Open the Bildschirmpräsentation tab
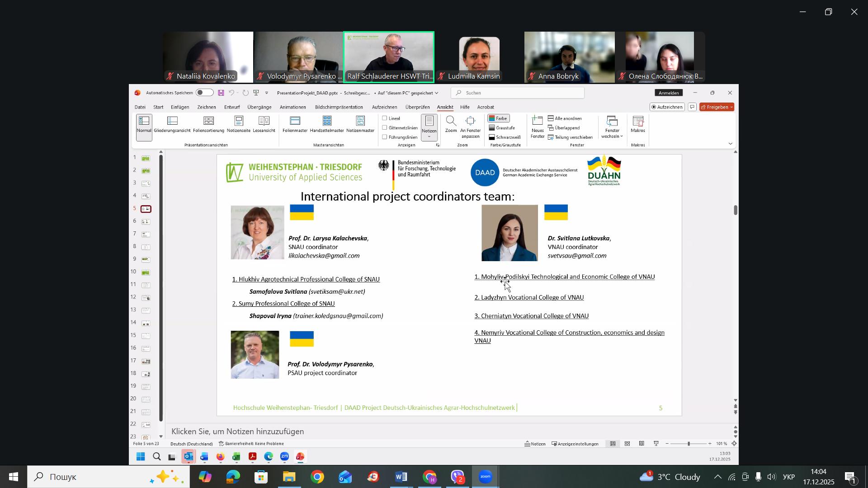 (339, 108)
